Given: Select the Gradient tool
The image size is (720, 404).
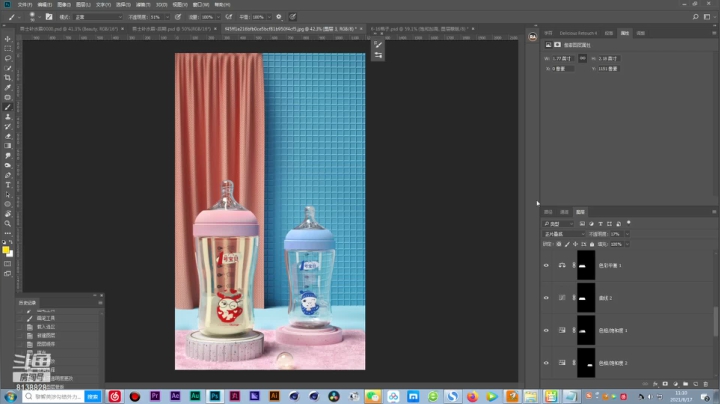Looking at the screenshot, I should click(8, 146).
